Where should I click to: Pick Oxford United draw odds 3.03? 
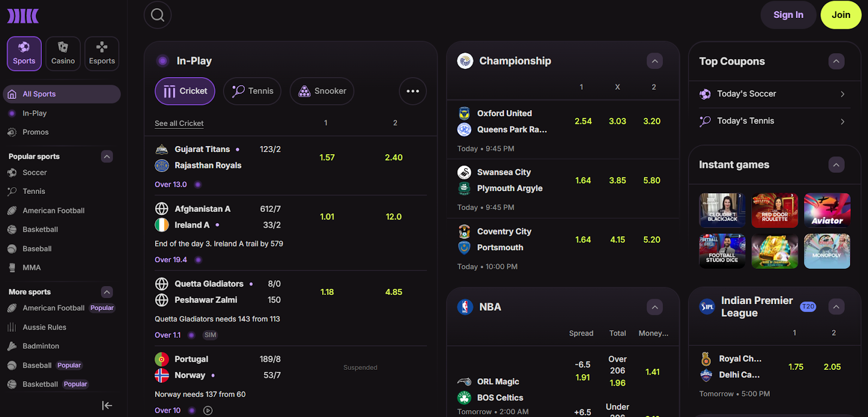[x=617, y=121]
